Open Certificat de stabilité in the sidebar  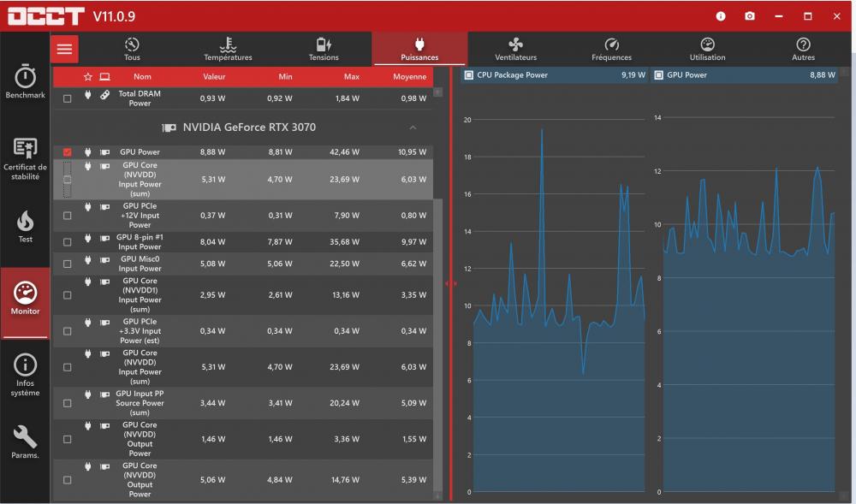(25, 158)
